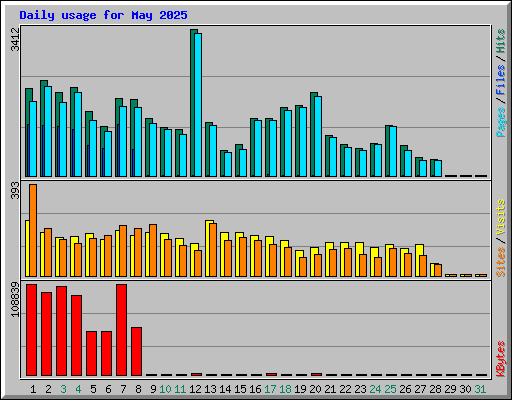Select day 16 on the date axis
The height and width of the screenshot is (400, 512).
point(255,389)
